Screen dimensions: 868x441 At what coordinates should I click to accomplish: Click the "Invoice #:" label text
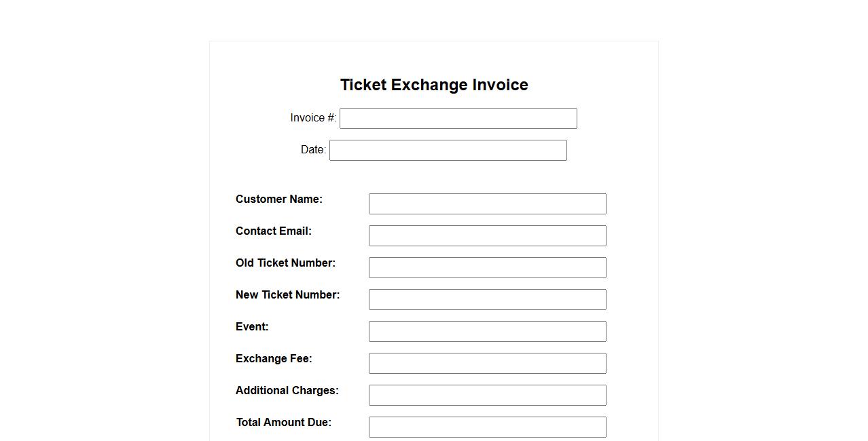pyautogui.click(x=313, y=118)
